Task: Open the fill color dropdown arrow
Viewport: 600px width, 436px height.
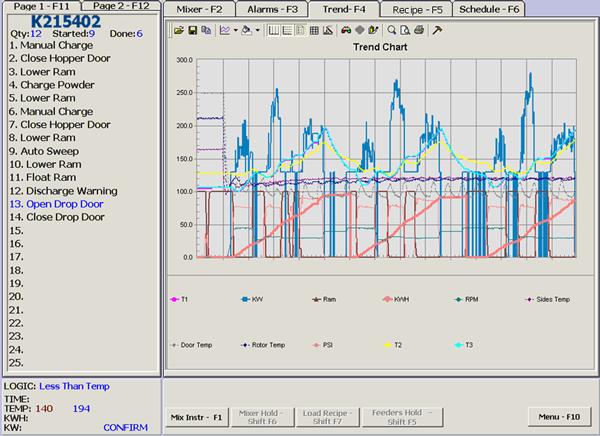Action: (x=258, y=30)
